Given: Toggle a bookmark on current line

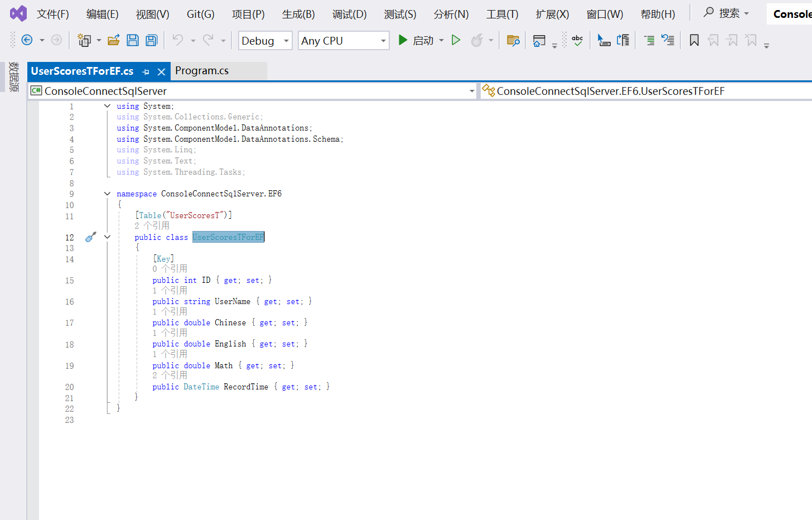Looking at the screenshot, I should tap(693, 40).
